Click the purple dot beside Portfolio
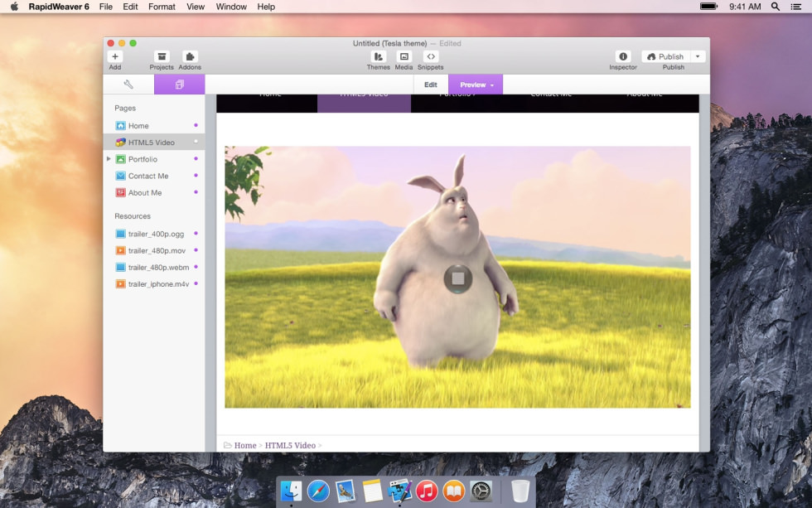 (196, 158)
